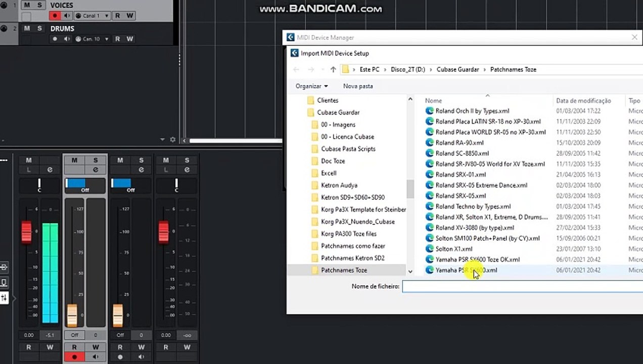The width and height of the screenshot is (643, 364).
Task: Click the up-folder arrow in file dialog
Action: click(x=333, y=69)
